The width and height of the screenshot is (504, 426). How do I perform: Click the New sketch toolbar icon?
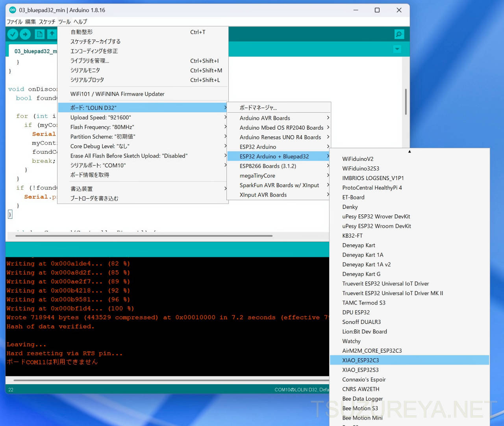[40, 34]
